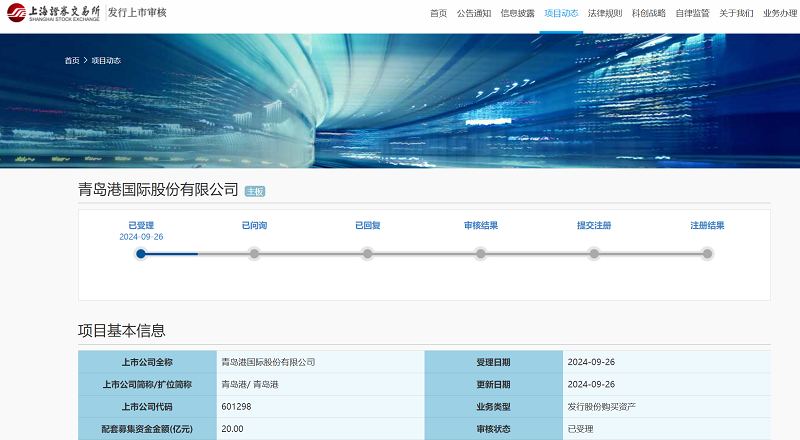Click the 发行上市审核 header title

137,13
